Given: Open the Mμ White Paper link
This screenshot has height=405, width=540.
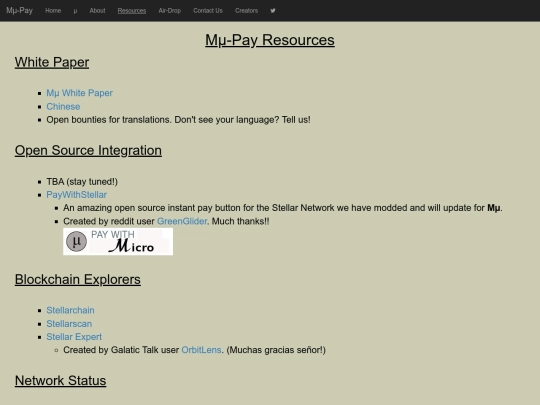Looking at the screenshot, I should 80,93.
